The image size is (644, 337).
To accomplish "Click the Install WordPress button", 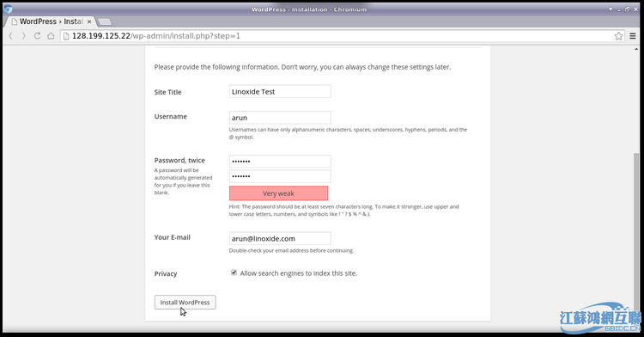I will [x=185, y=302].
